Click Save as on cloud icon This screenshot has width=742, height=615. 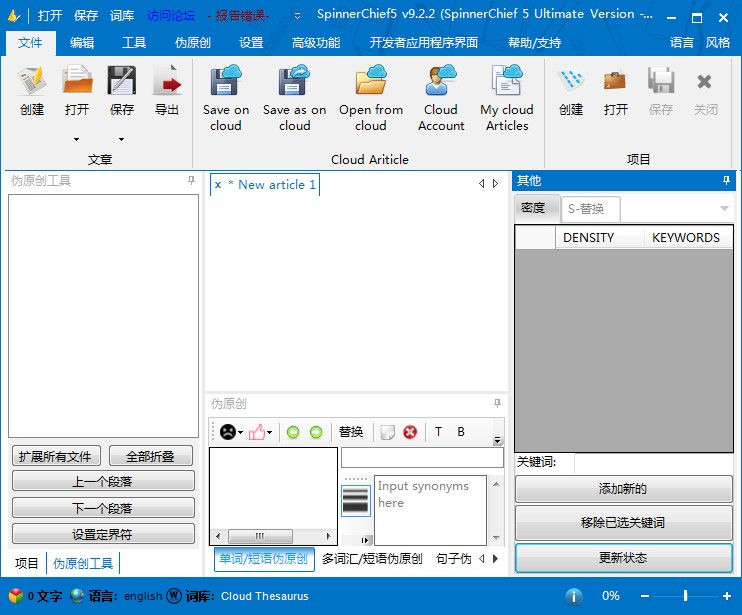[x=294, y=80]
